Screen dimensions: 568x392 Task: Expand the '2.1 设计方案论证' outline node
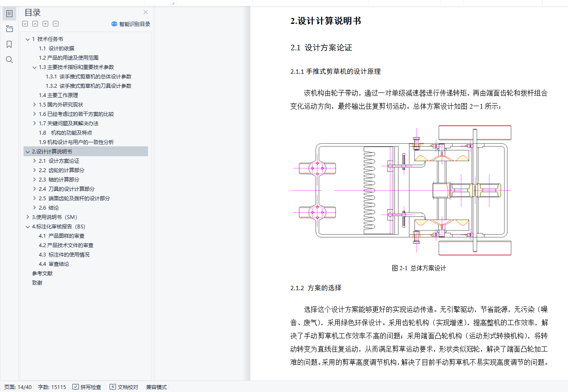click(x=35, y=161)
